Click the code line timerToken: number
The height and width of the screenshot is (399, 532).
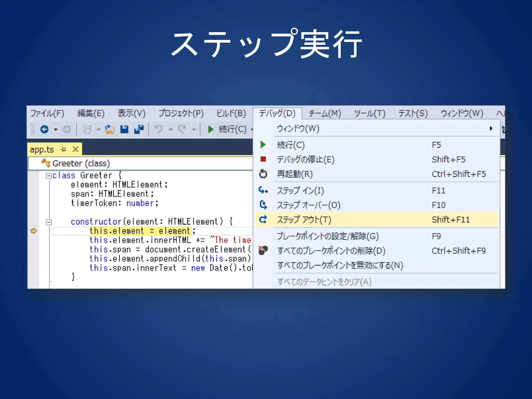(x=115, y=203)
